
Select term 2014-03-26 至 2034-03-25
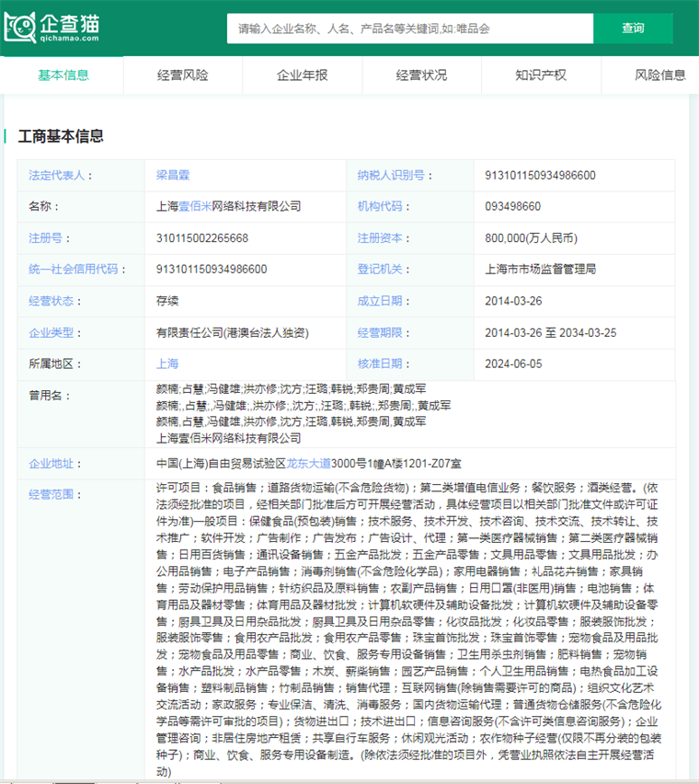click(551, 332)
